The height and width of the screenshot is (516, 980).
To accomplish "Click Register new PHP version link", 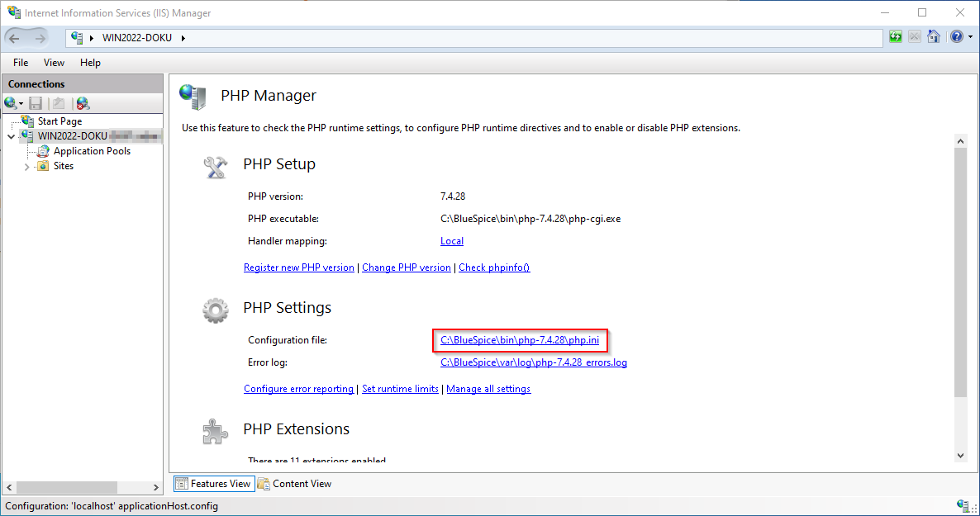I will click(x=299, y=267).
